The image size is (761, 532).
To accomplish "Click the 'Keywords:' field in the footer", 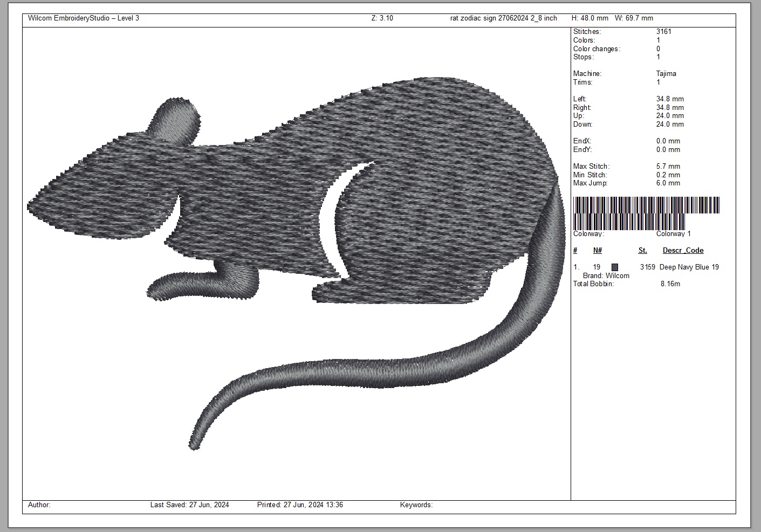I will pyautogui.click(x=416, y=505).
